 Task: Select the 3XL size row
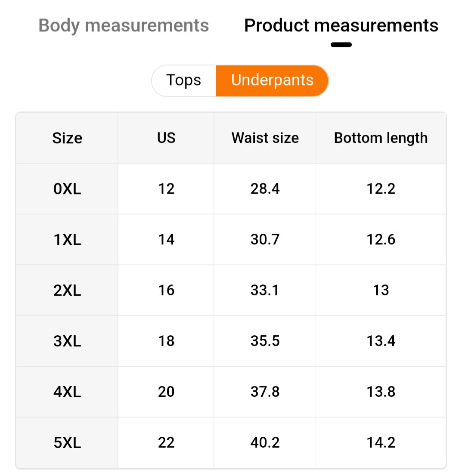point(67,341)
